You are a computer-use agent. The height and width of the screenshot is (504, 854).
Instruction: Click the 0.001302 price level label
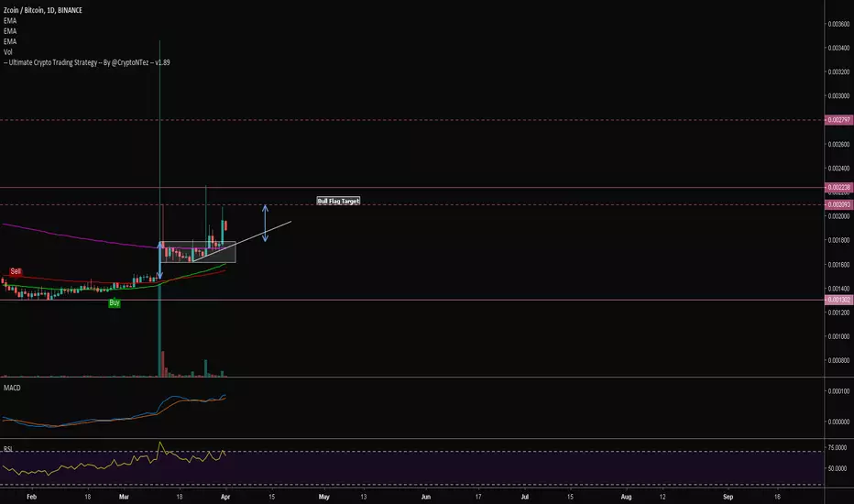coord(838,300)
